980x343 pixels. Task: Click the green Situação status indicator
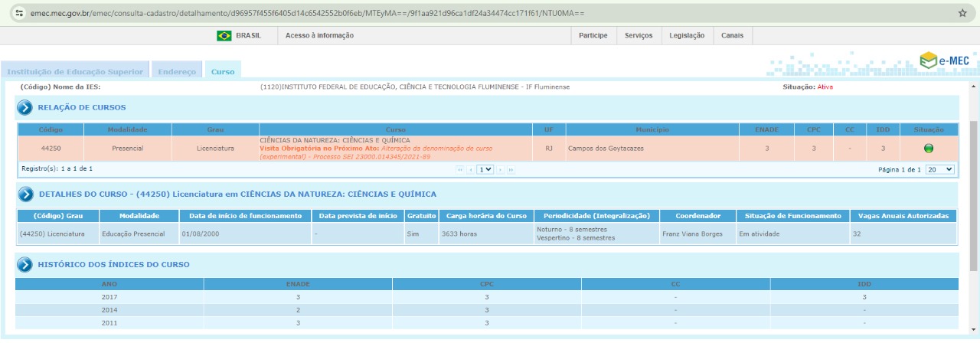tap(928, 149)
